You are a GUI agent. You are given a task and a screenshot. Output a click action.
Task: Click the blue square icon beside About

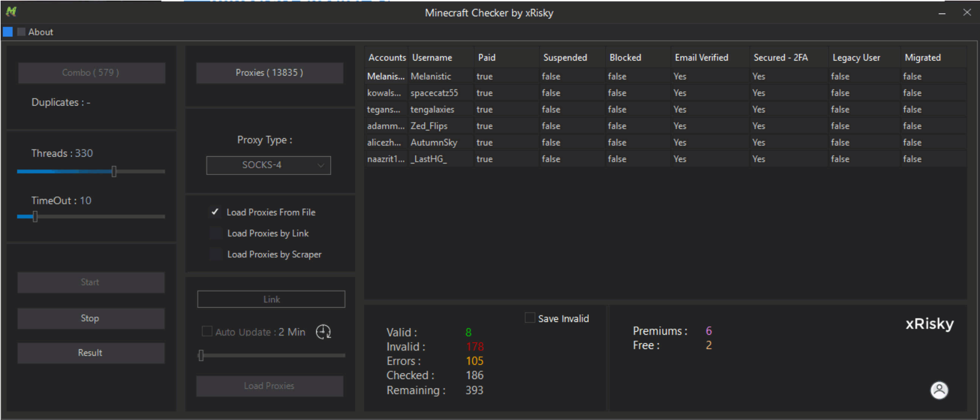(x=8, y=32)
